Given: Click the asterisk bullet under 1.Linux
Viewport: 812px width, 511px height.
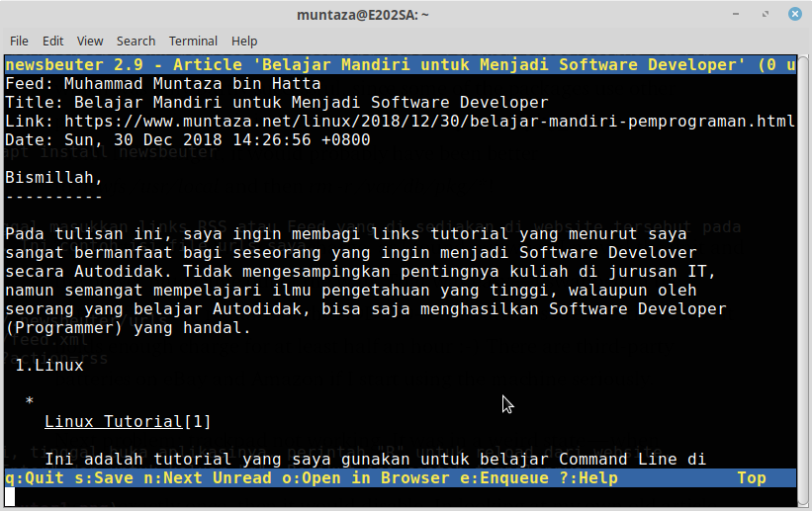Looking at the screenshot, I should [x=30, y=401].
